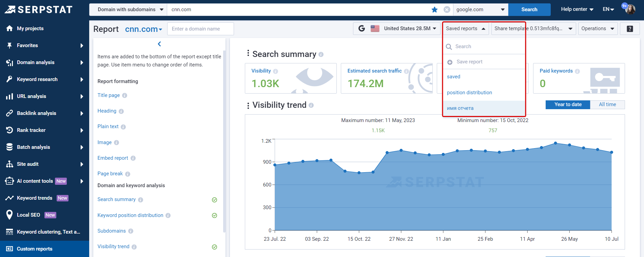The width and height of the screenshot is (644, 257).
Task: Click info icon beside Title page
Action: click(x=124, y=96)
